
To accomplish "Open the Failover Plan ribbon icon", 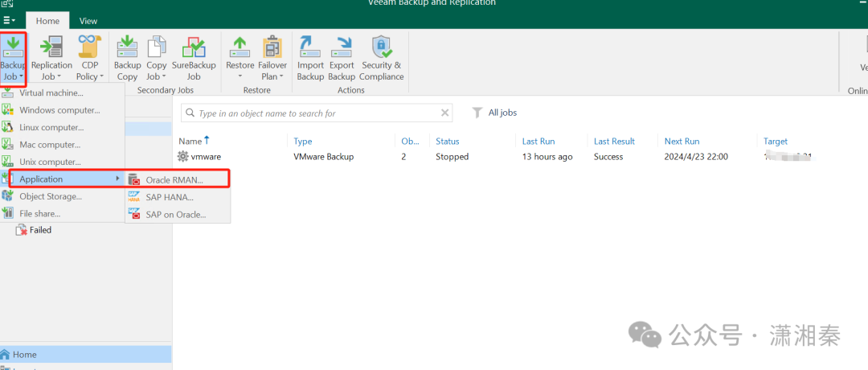I will pos(272,47).
